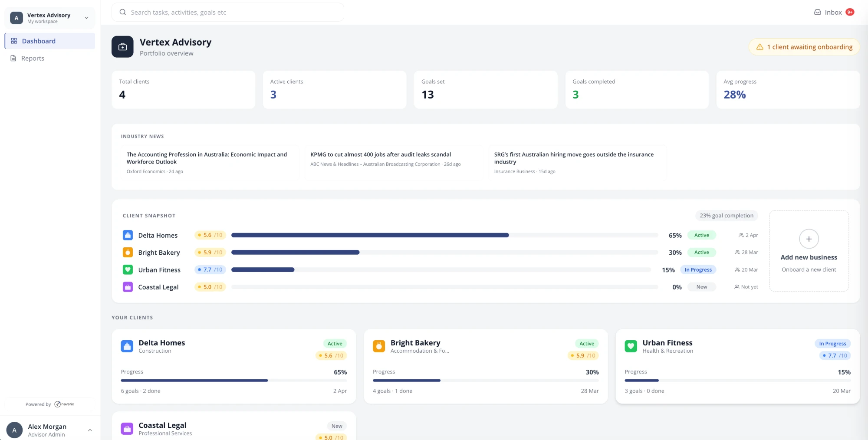Click Coastal Legal 5.0 /10 score badge in snapshot
This screenshot has width=868, height=440.
click(210, 287)
